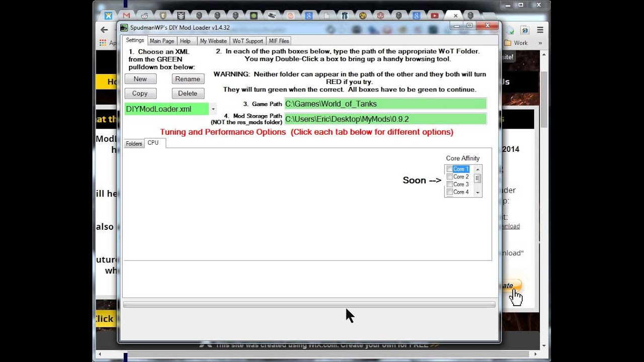Select the tank icon browser tab
This screenshot has width=644, height=362.
(272, 16)
